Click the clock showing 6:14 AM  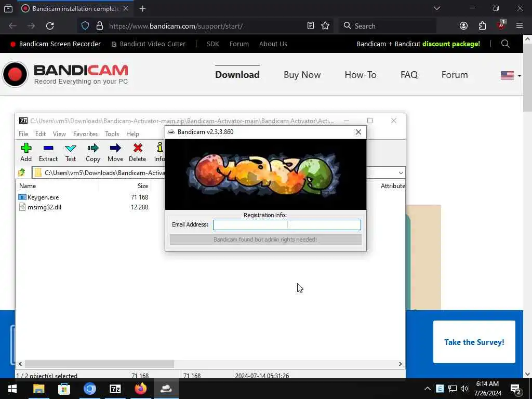click(x=487, y=384)
